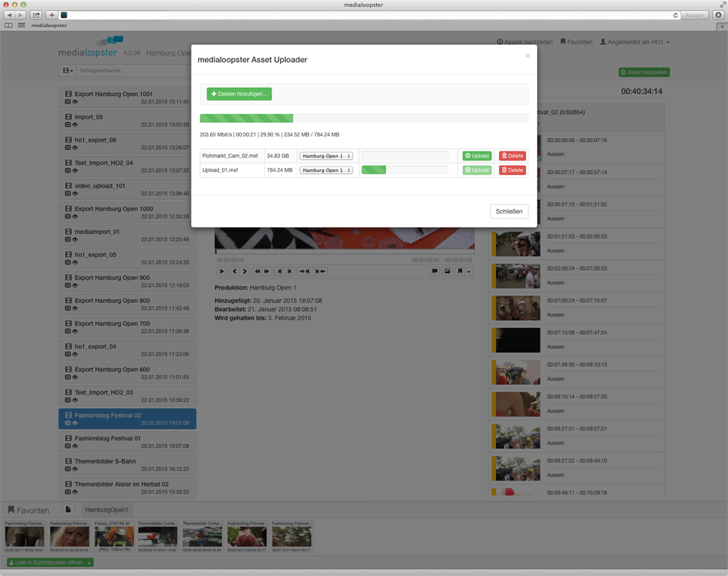Click the play button under the video preview
This screenshot has height=576, width=728.
pos(221,271)
